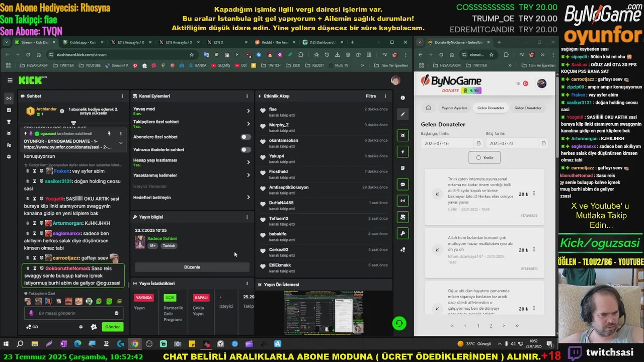Select the Stream icon in Kick sidebar

9,98
